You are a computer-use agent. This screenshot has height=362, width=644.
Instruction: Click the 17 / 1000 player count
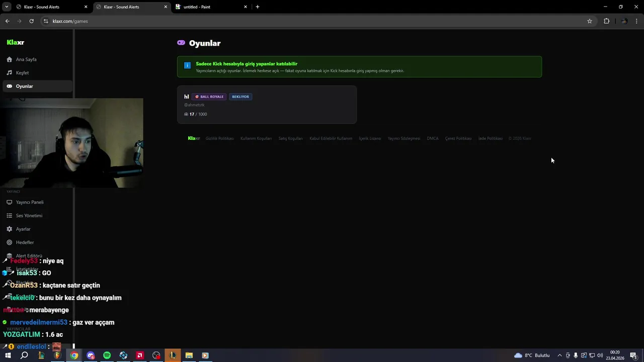tap(196, 114)
